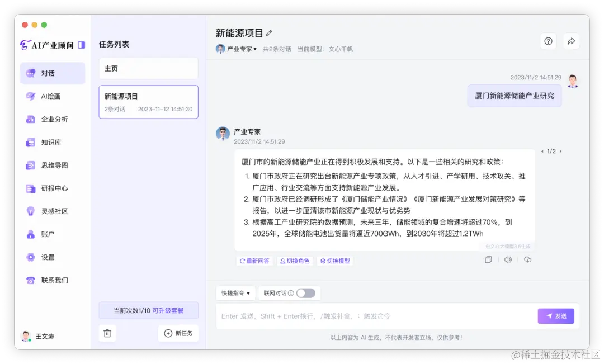
Task: Enable the 联网对话 switch
Action: point(306,292)
